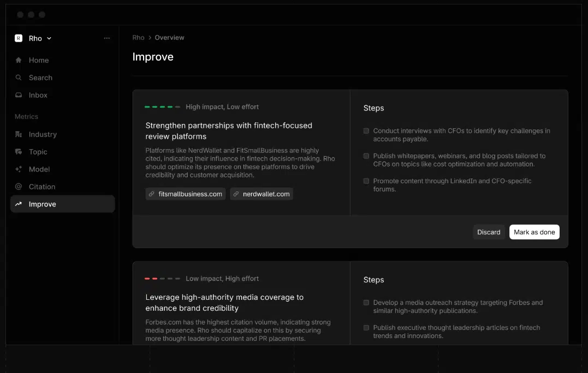Click the Model sparkle icon
Viewport: 588px width, 373px height.
click(19, 169)
